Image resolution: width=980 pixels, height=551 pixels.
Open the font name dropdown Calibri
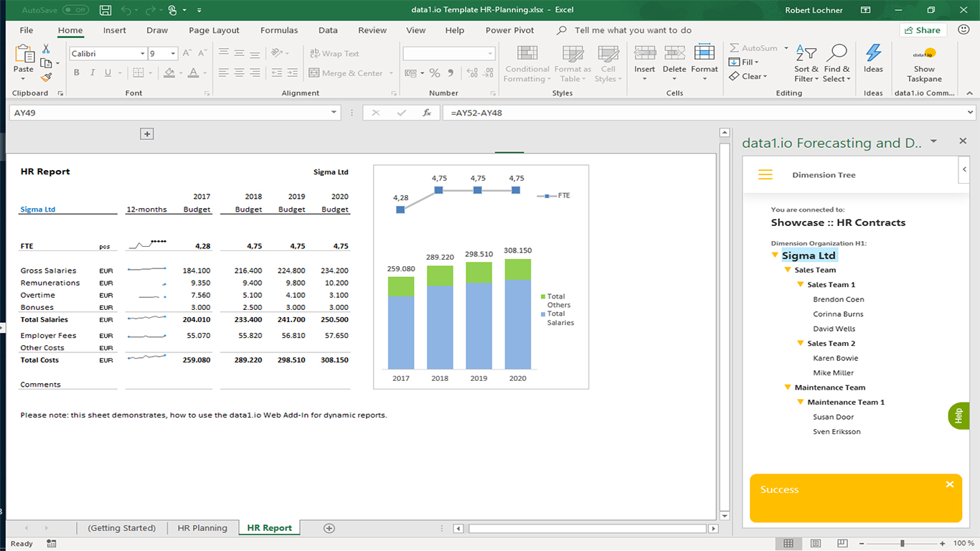[142, 54]
